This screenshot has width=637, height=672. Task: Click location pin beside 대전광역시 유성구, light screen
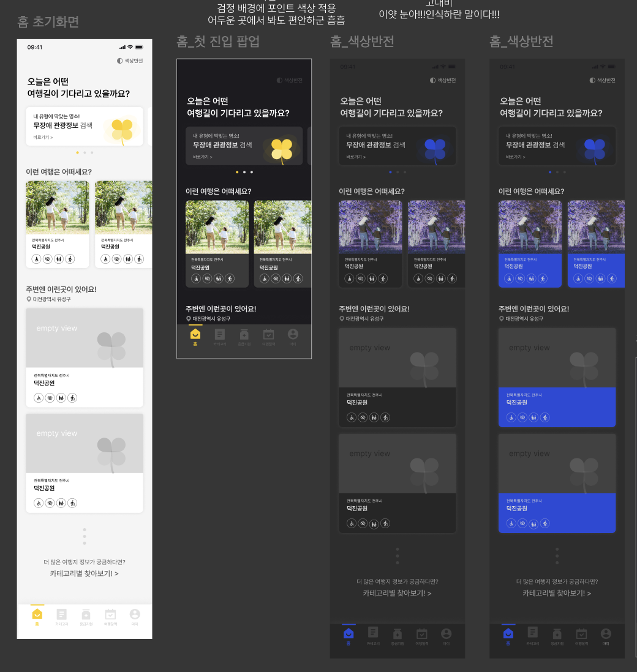point(29,299)
